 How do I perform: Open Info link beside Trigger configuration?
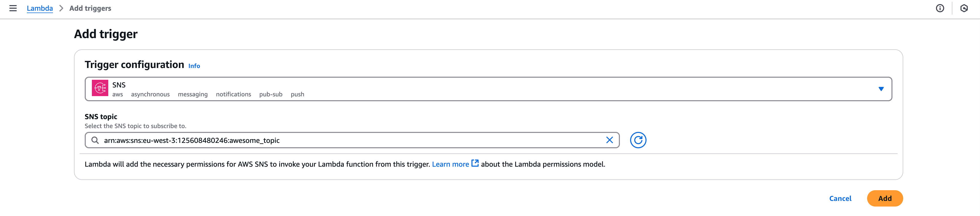(194, 66)
